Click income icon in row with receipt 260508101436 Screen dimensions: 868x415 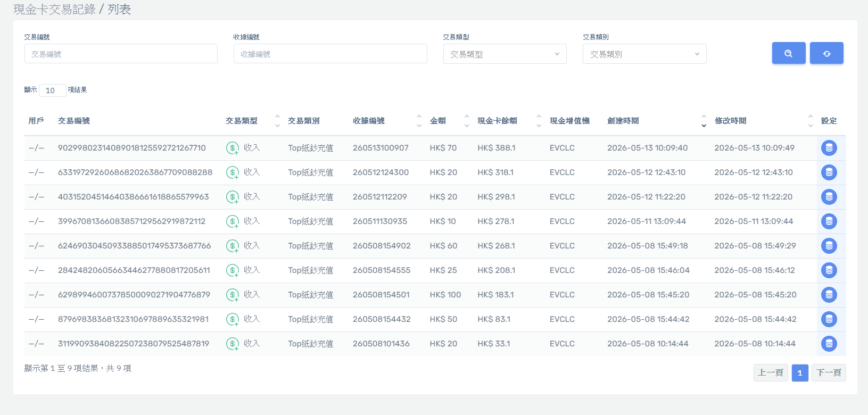pyautogui.click(x=233, y=344)
